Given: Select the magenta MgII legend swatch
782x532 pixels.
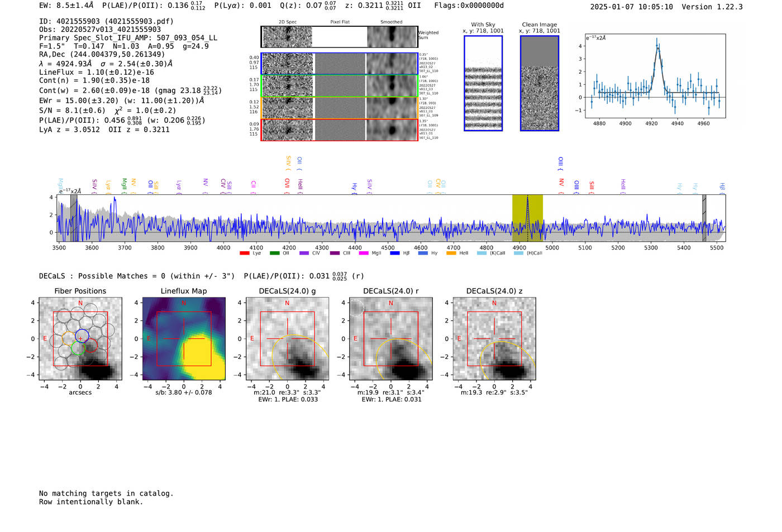Looking at the screenshot, I should point(364,253).
